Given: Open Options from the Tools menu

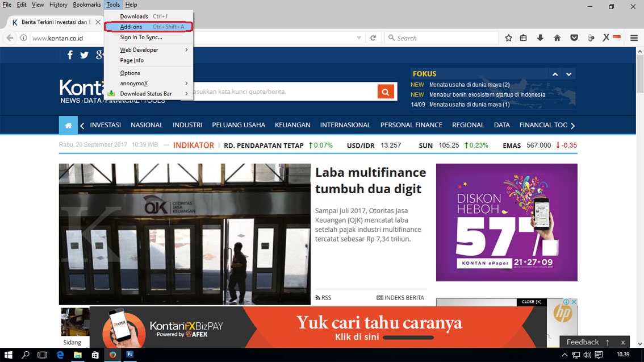Looking at the screenshot, I should point(148,73).
